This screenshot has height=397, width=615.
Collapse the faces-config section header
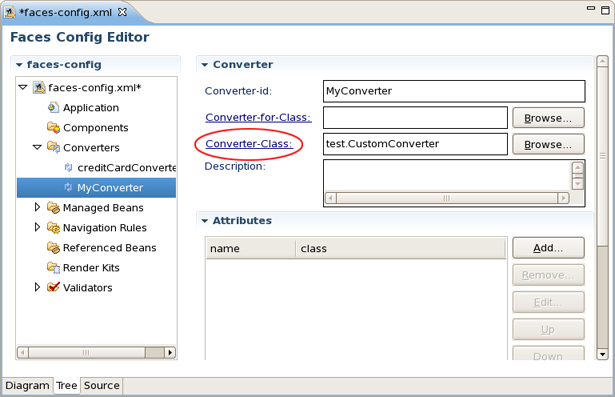[x=19, y=65]
